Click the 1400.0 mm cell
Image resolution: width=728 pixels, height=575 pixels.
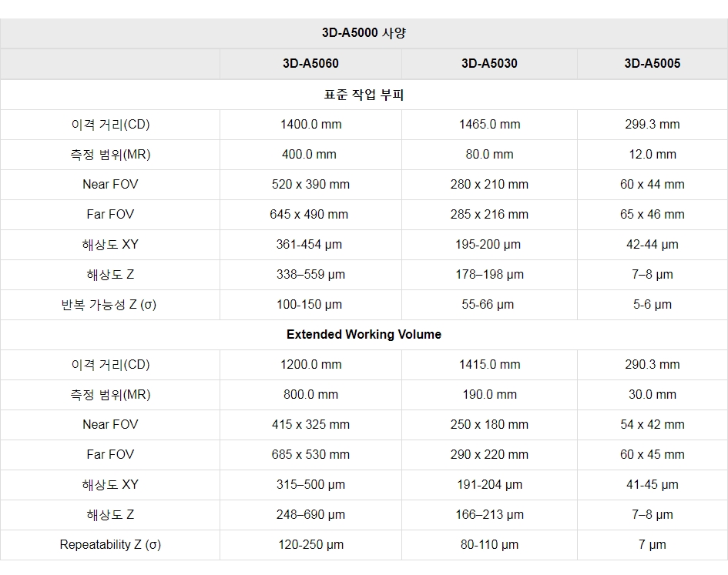click(310, 125)
